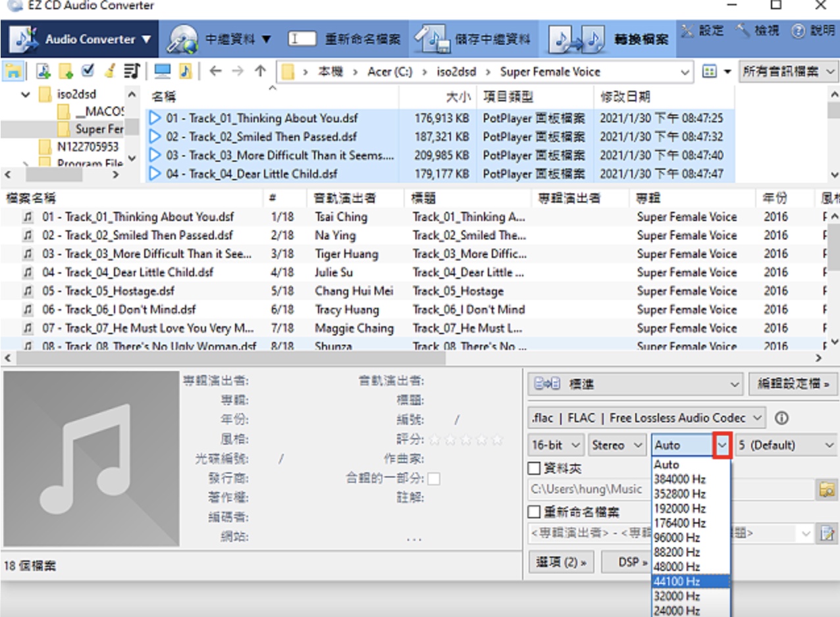
Task: Click play icon for Track_01_Thinking About You
Action: point(155,118)
